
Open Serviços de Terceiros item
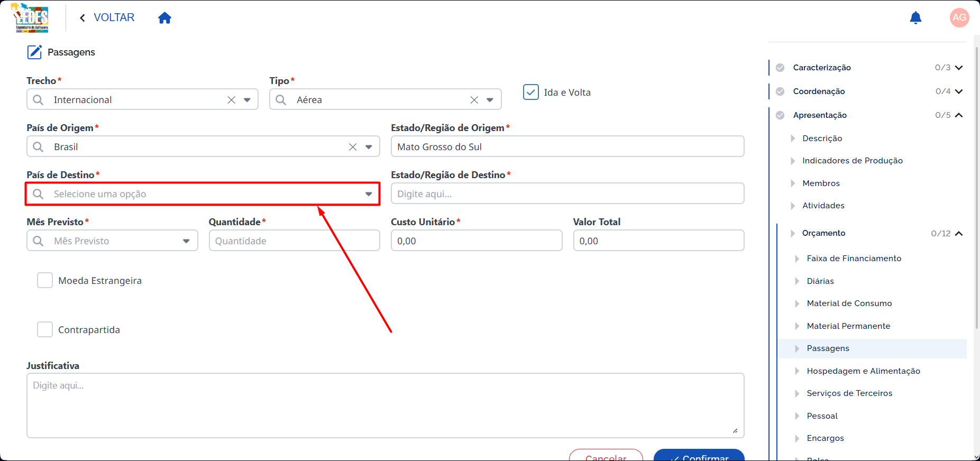[x=849, y=393]
